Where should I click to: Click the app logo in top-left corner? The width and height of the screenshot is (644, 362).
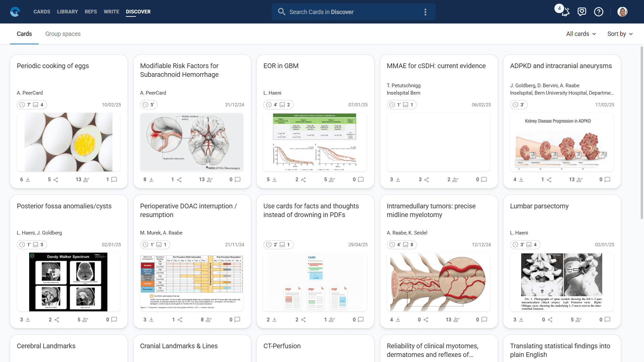15,12
